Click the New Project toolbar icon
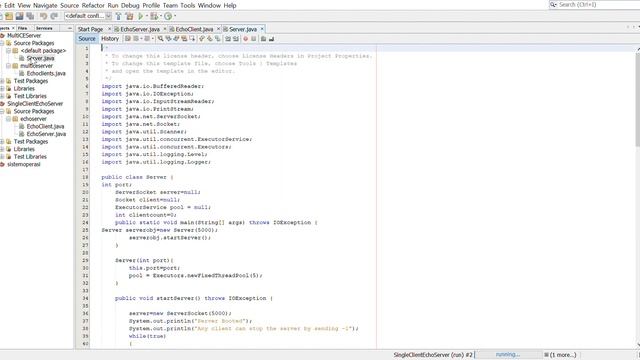Screen dimensions: 640x360 click(x=9, y=16)
